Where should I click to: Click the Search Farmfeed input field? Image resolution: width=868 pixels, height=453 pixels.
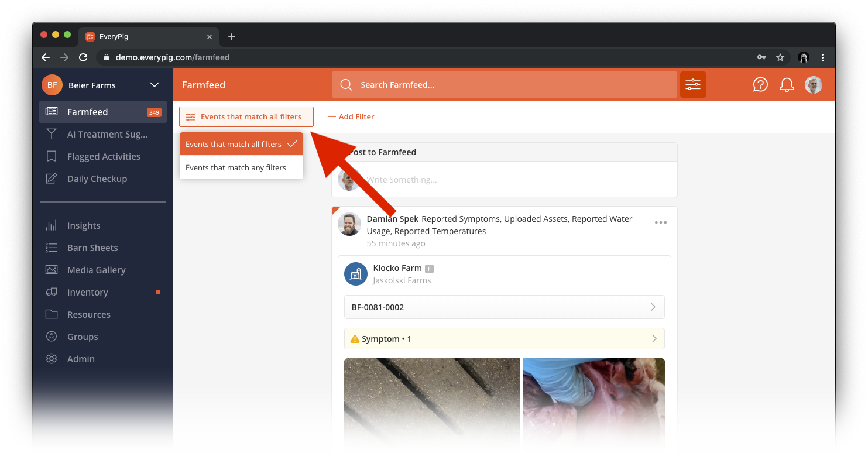click(x=505, y=85)
